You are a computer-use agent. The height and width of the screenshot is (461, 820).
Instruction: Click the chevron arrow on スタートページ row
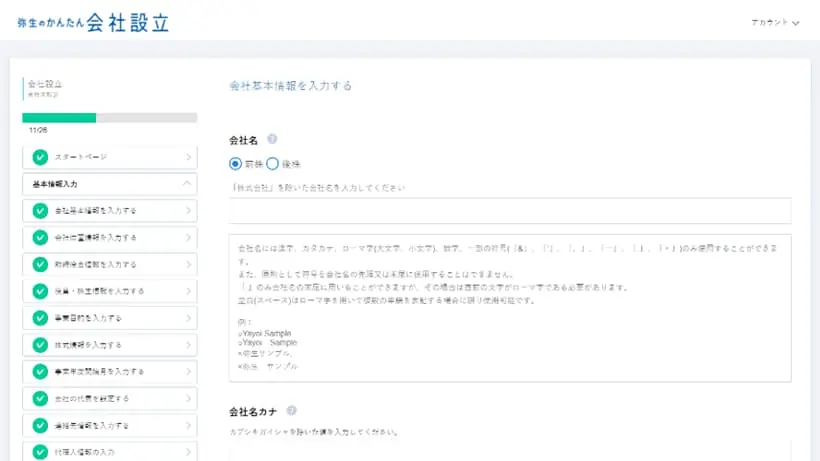[x=188, y=157]
